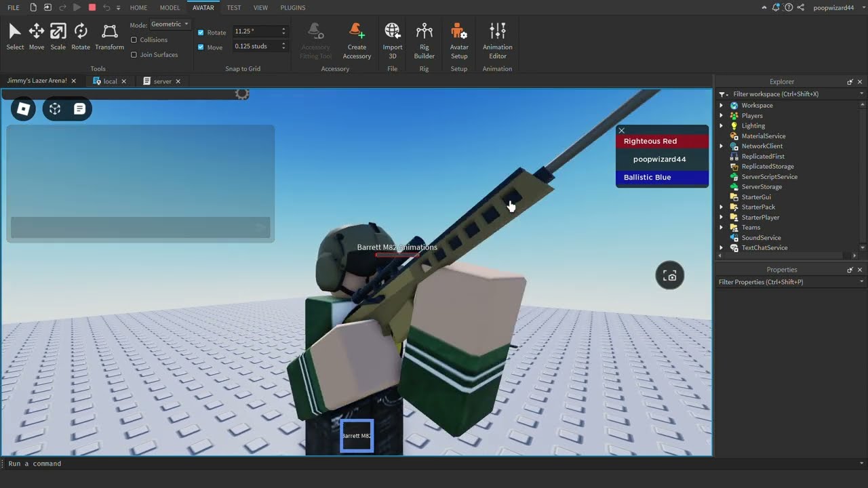Toggle the Move snap checkbox
This screenshot has width=868, height=488.
(x=201, y=47)
